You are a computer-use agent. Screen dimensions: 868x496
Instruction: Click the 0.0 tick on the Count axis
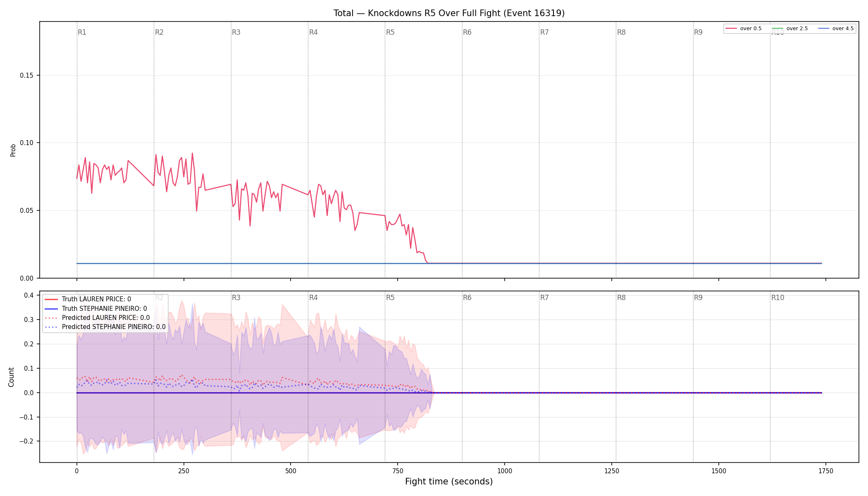(29, 393)
